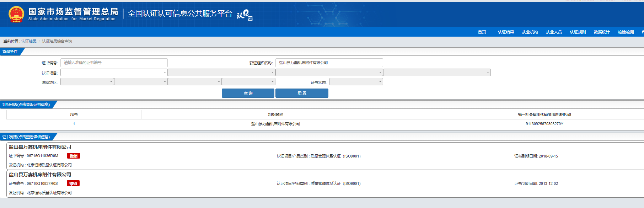Click the 序号 column header
644x208 pixels.
click(x=74, y=114)
